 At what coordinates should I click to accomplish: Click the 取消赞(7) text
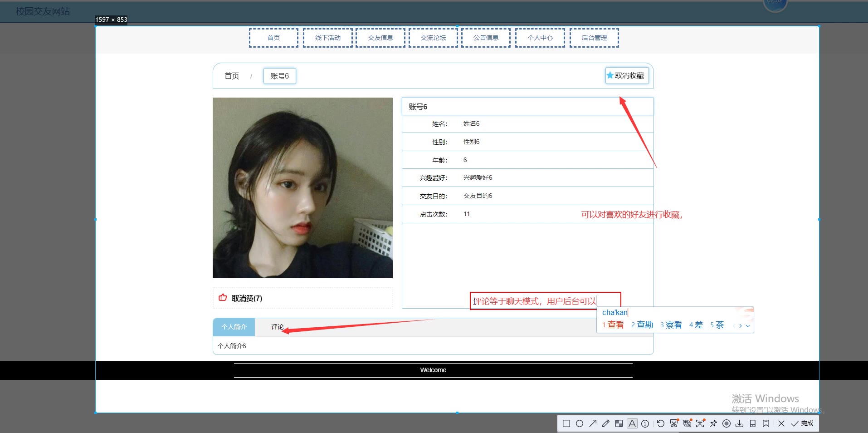(x=247, y=298)
